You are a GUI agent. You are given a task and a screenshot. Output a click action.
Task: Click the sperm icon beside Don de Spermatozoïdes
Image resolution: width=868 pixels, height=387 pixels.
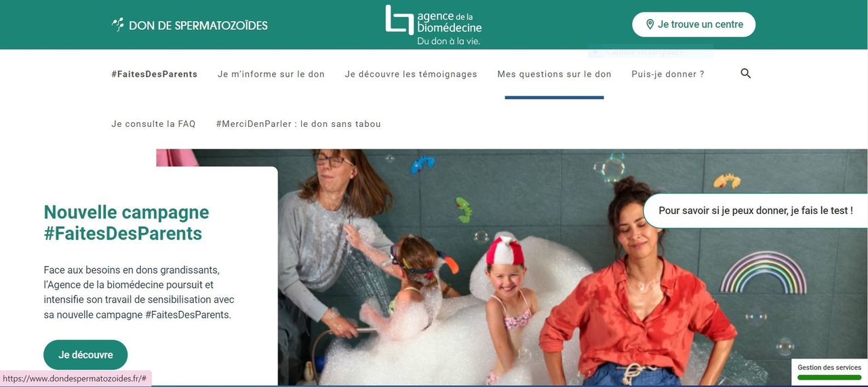pos(118,24)
